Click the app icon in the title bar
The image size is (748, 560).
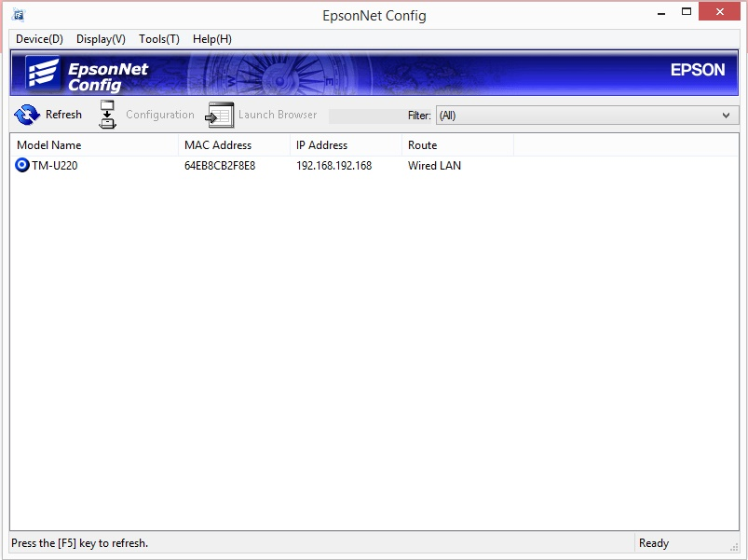[18, 15]
